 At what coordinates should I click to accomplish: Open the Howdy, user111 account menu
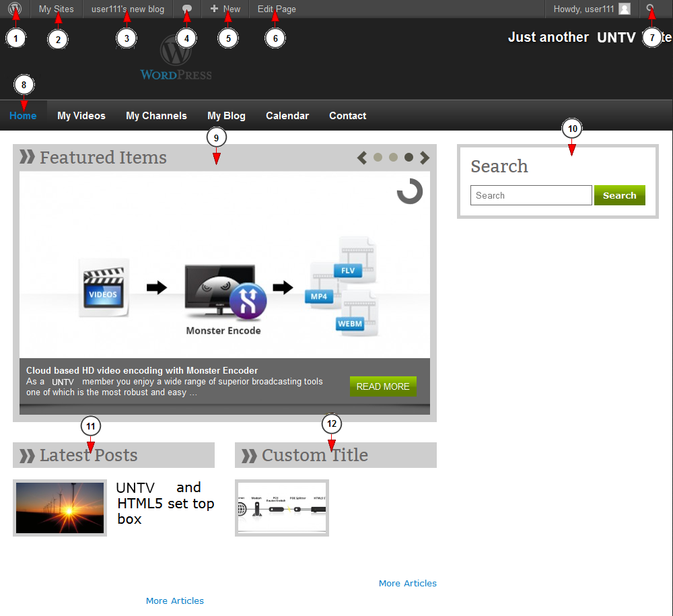point(592,9)
